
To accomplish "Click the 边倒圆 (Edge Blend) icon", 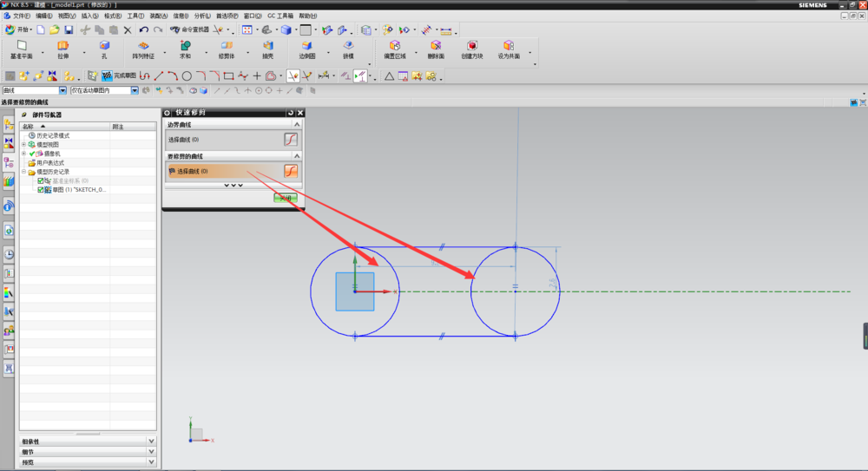I will [x=306, y=47].
